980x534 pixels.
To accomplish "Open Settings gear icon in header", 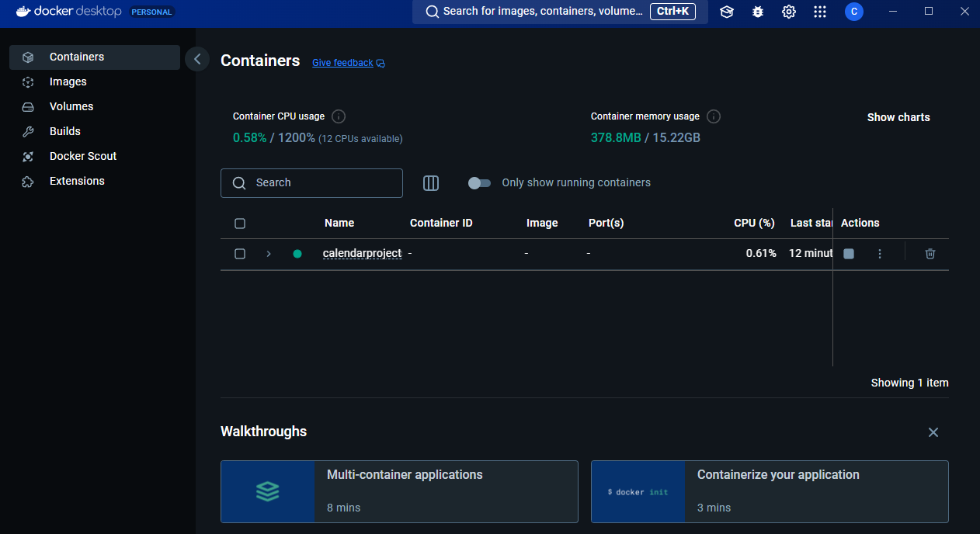I will (789, 12).
